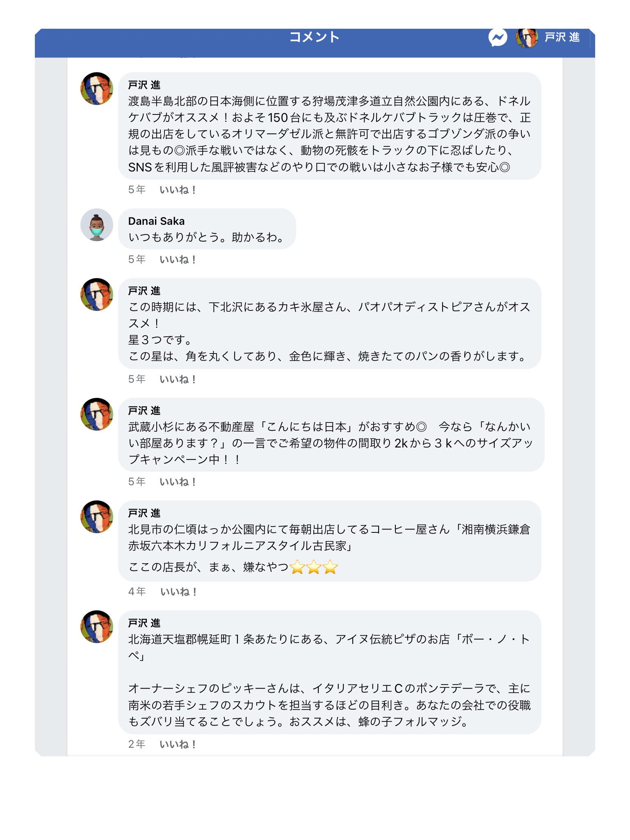
Task: Open Messenger from the header icon
Action: [x=498, y=38]
